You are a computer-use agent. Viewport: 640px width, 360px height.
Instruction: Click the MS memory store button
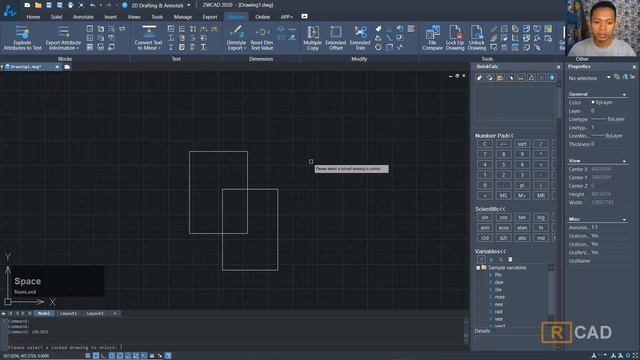503,196
